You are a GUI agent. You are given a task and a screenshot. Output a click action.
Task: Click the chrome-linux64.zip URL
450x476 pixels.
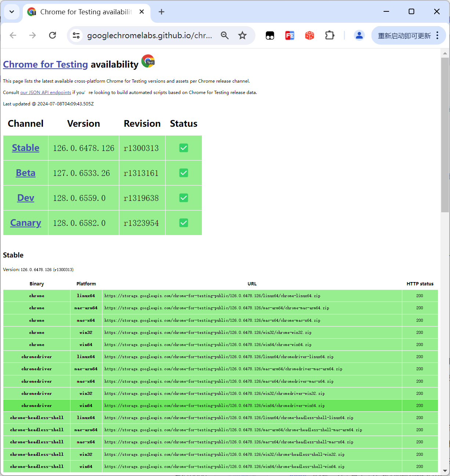212,296
